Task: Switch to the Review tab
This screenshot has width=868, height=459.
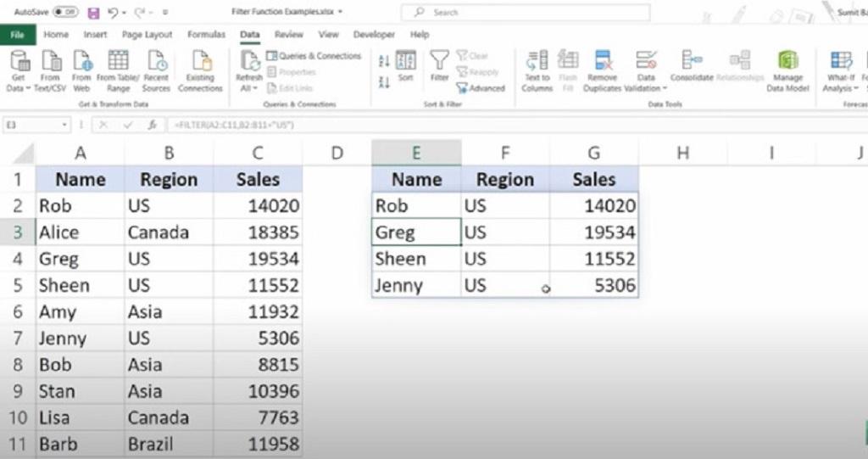Action: pyautogui.click(x=289, y=35)
